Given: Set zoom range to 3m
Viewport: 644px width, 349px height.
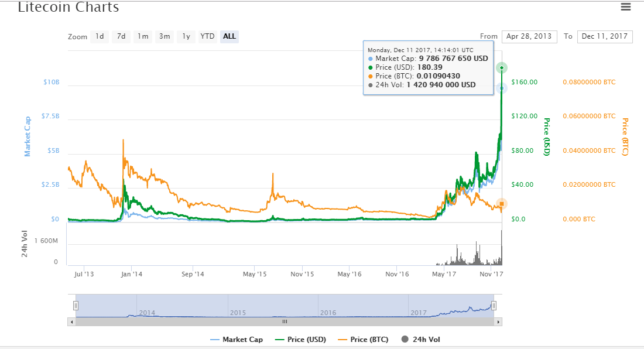Looking at the screenshot, I should point(165,36).
